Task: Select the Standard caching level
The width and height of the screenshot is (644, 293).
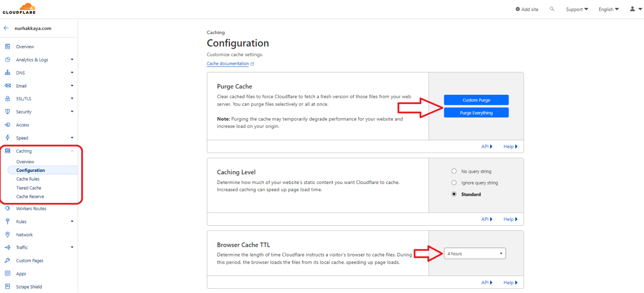Action: click(x=454, y=194)
